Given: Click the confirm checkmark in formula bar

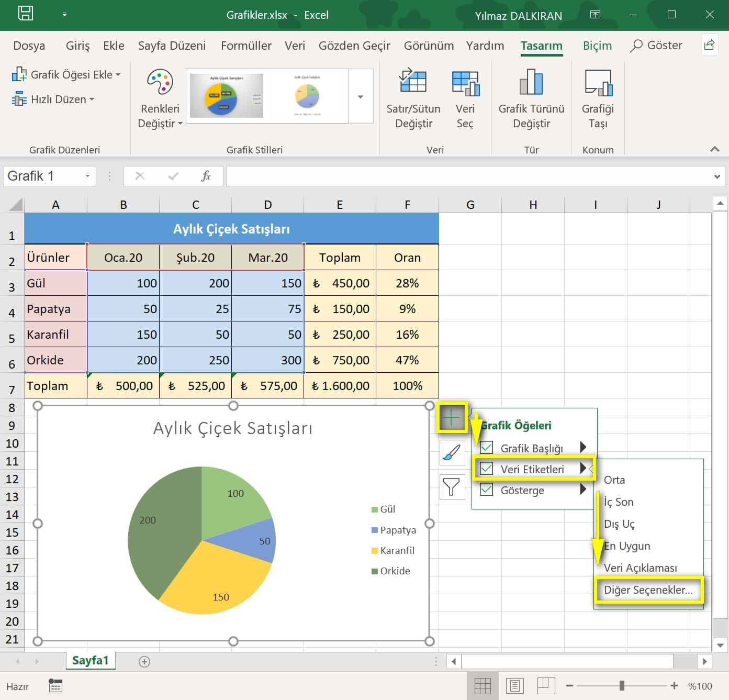Looking at the screenshot, I should pos(173,176).
